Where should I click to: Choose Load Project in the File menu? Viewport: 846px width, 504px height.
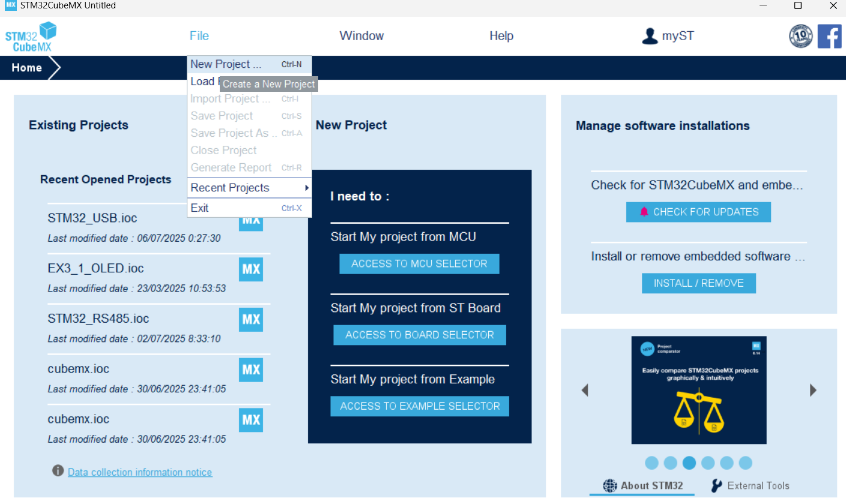[x=250, y=82]
